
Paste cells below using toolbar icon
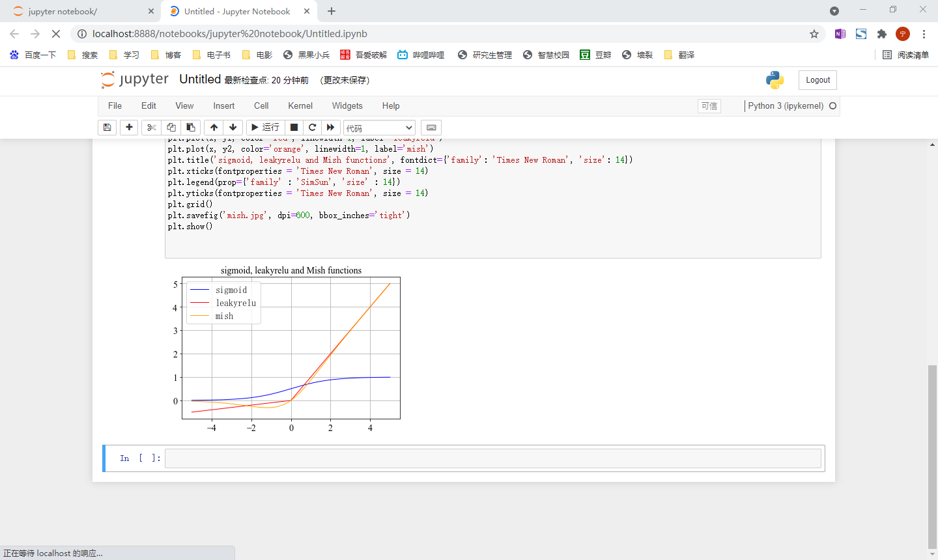(x=190, y=128)
